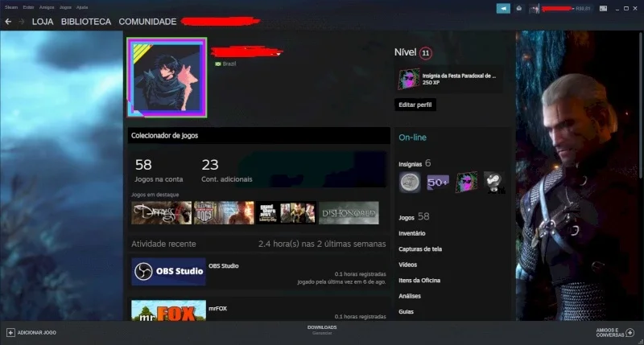Click the Brazil flag icon
This screenshot has height=345, width=644.
point(217,64)
